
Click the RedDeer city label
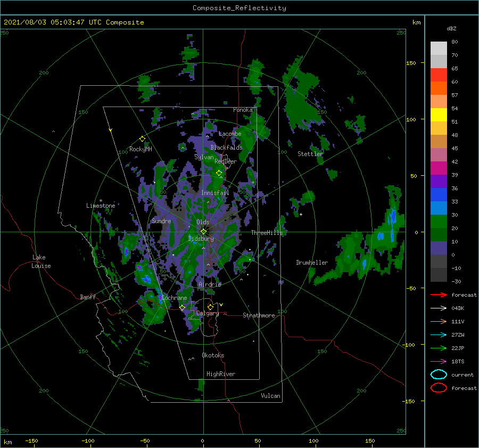coord(226,161)
